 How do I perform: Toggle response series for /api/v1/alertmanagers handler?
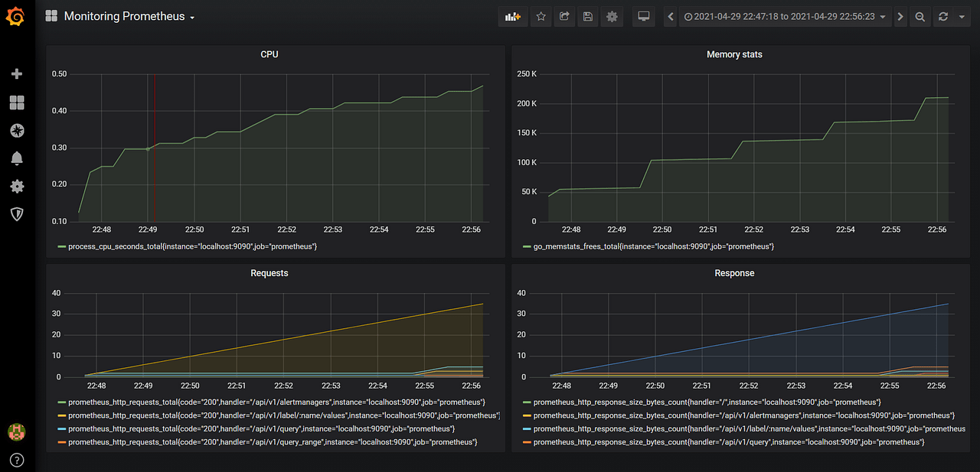point(745,415)
